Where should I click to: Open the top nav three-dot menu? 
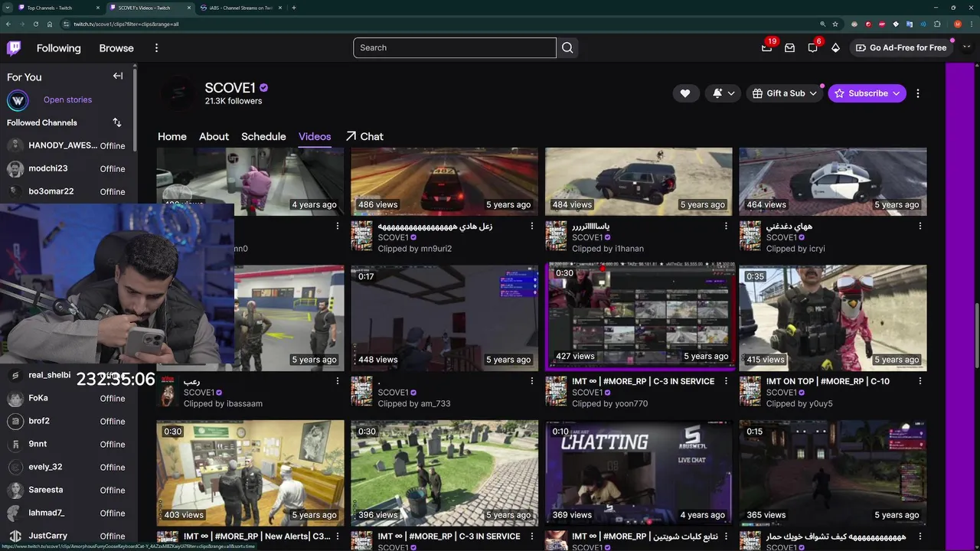156,47
